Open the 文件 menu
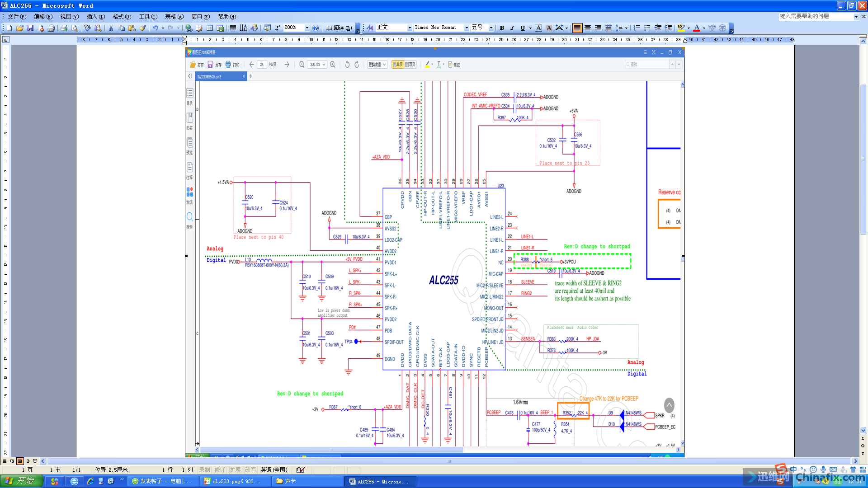868x488 pixels. [x=17, y=17]
